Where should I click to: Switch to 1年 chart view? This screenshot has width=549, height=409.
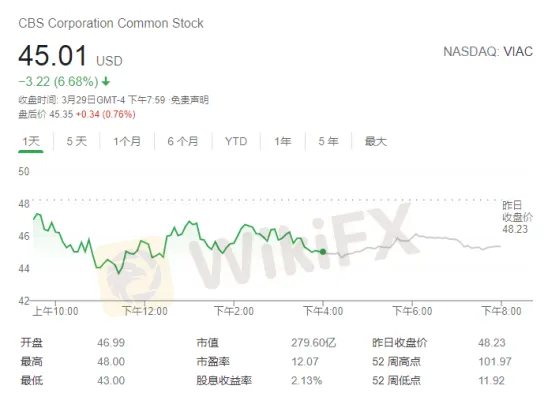(283, 141)
